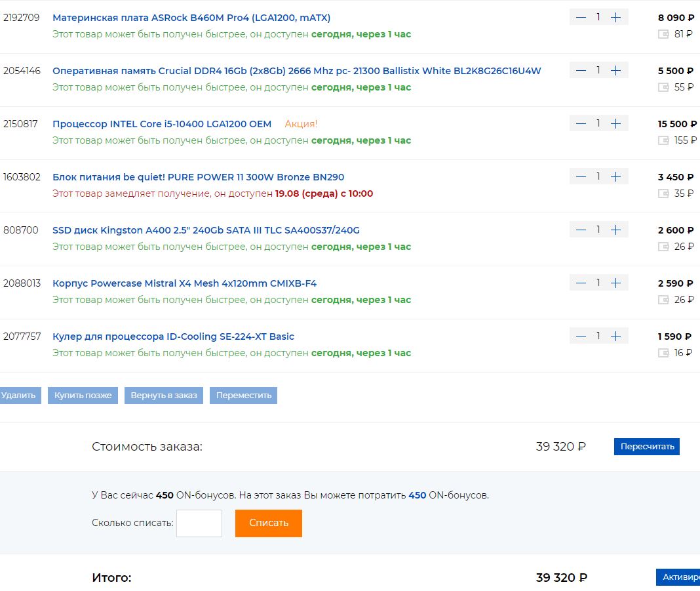The image size is (700, 591).
Task: Click article number 2054146
Action: [x=22, y=71]
